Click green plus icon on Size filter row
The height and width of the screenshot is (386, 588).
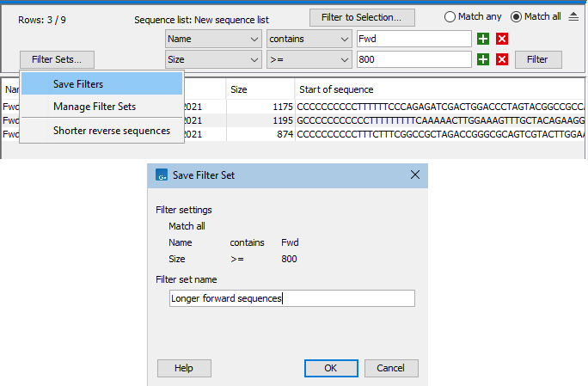pos(483,59)
